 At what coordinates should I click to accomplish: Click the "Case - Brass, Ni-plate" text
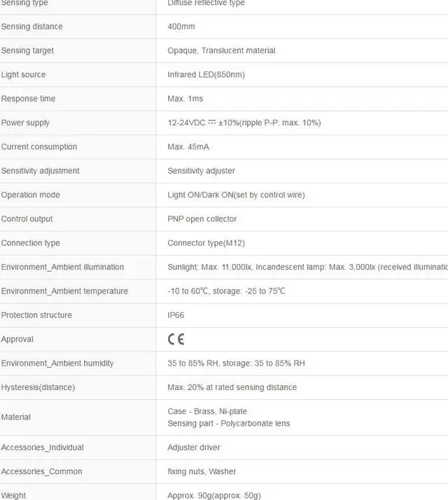tap(207, 411)
